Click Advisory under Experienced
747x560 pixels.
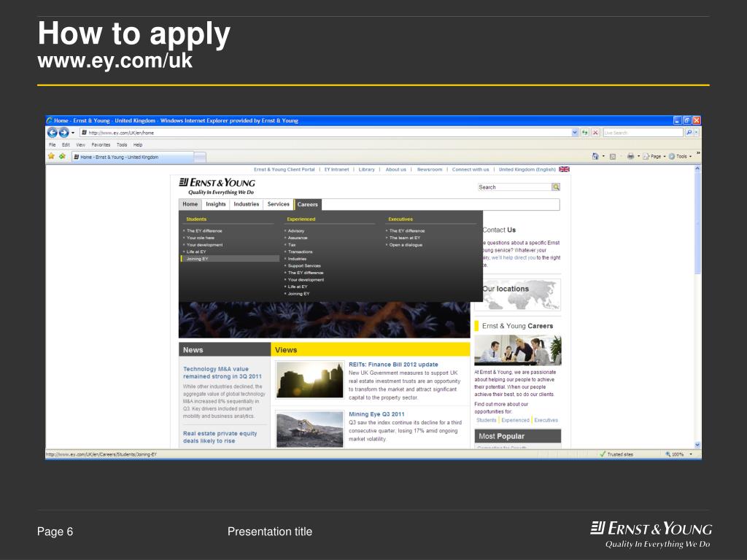click(x=296, y=230)
